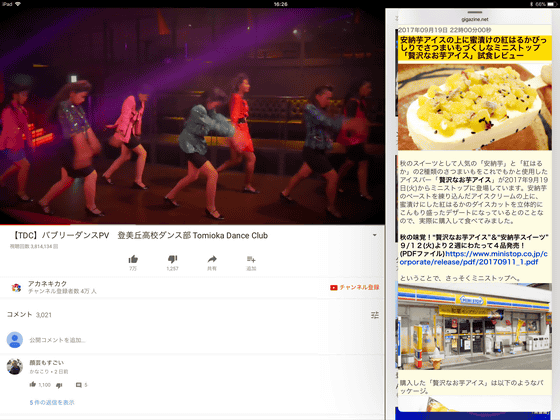Show the 5件の返信を表示 replies link

point(52,402)
